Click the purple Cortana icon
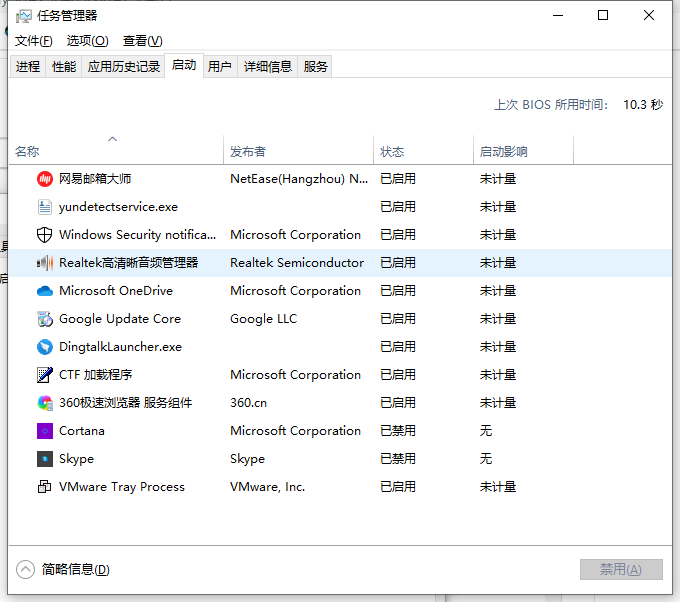This screenshot has height=602, width=680. point(44,431)
